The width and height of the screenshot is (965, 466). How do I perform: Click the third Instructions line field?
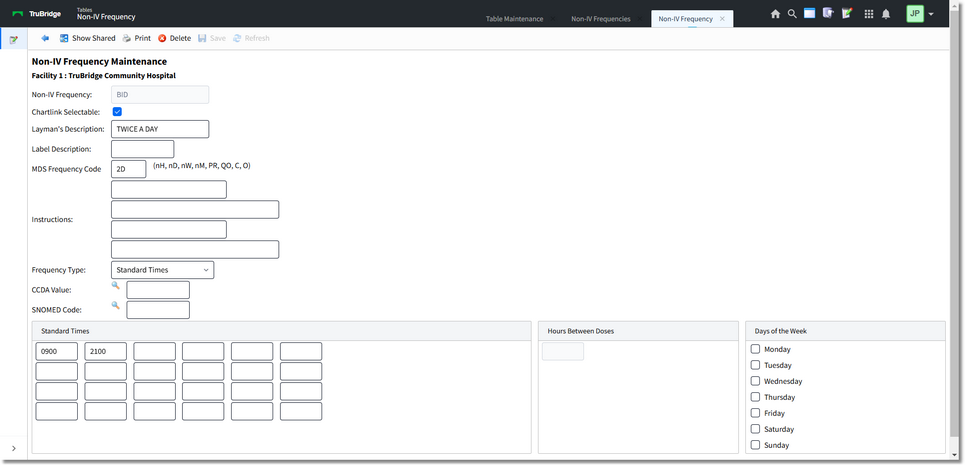click(x=169, y=230)
